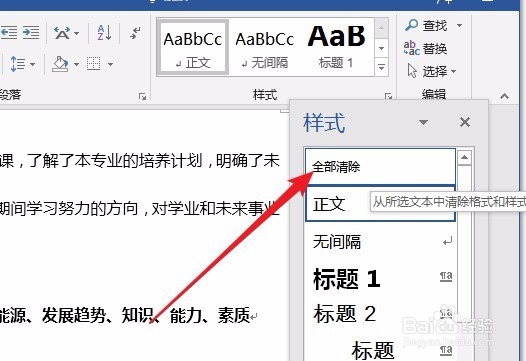Collapse the ribbon with the chevron
Screen dimensions: 526x361
click(x=504, y=97)
